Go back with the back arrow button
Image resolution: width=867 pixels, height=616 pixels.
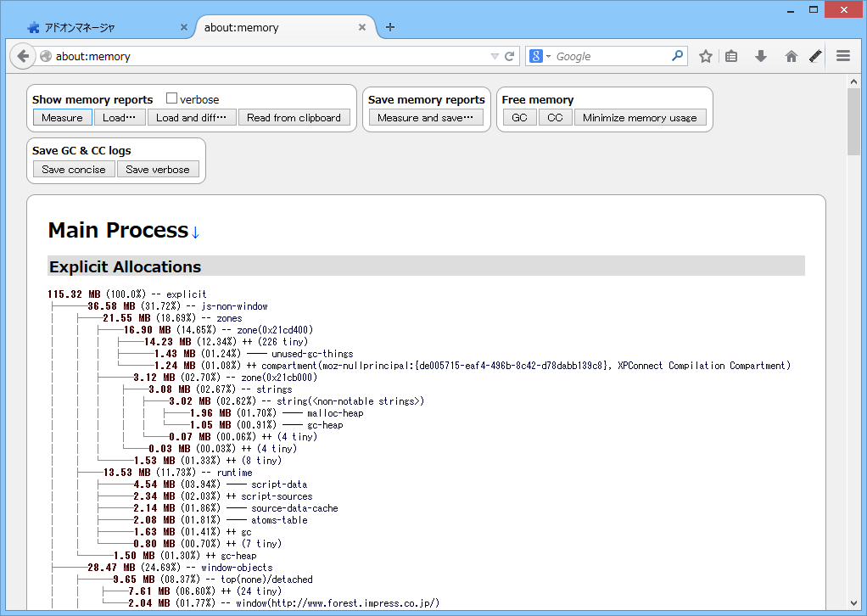point(23,56)
